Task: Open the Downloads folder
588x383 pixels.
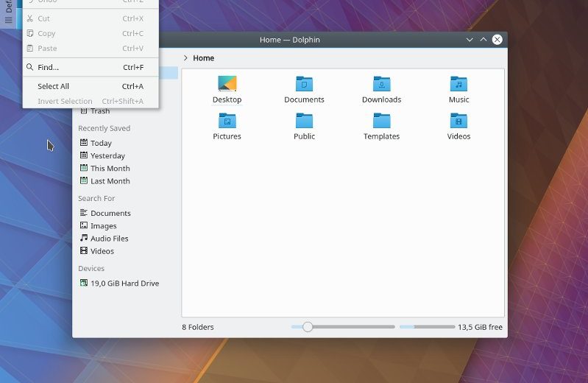Action: point(381,84)
